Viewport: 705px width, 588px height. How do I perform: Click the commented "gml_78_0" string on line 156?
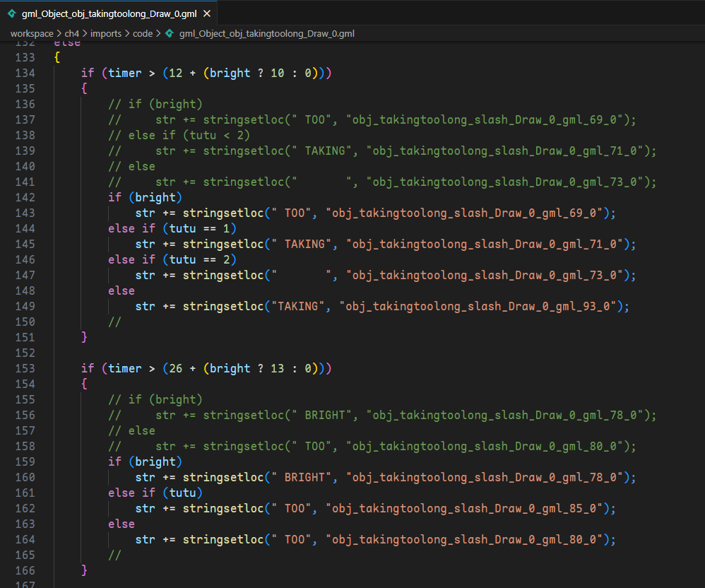[x=505, y=416]
